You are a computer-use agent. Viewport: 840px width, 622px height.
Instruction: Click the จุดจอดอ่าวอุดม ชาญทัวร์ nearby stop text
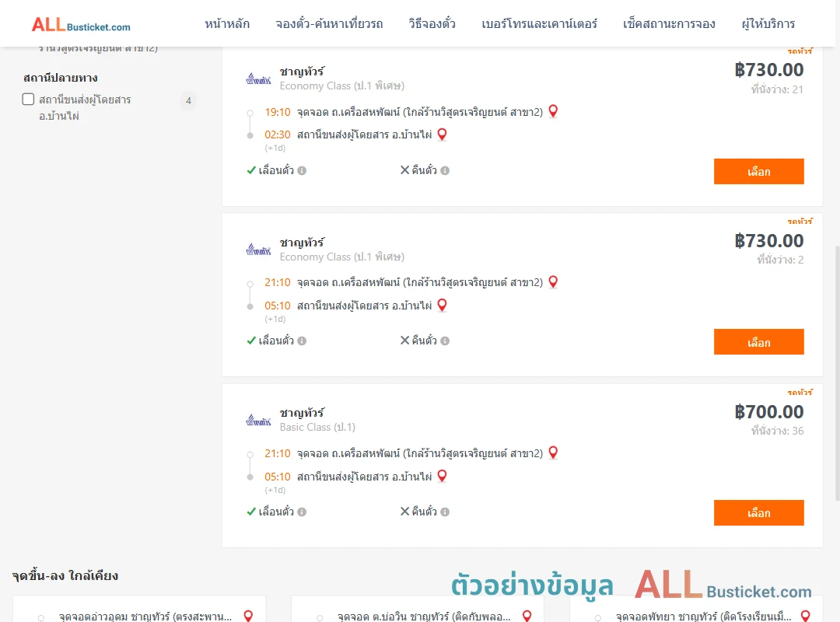[145, 617]
